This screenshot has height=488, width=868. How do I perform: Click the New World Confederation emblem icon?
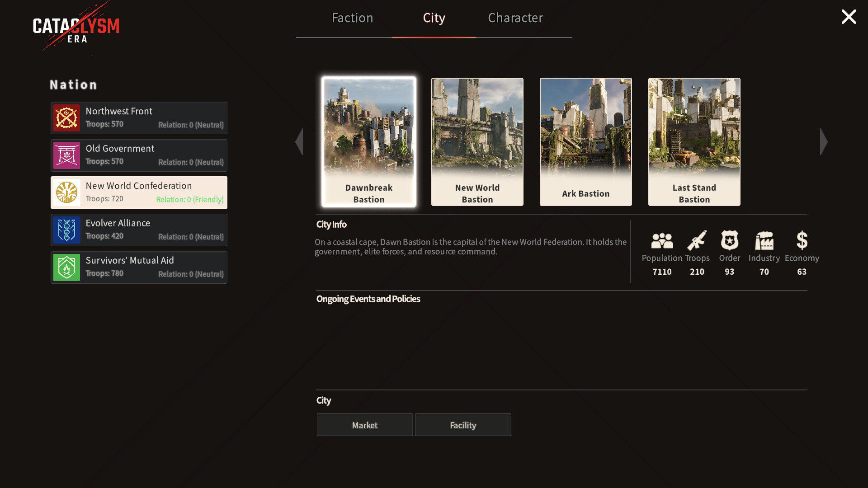click(x=66, y=192)
